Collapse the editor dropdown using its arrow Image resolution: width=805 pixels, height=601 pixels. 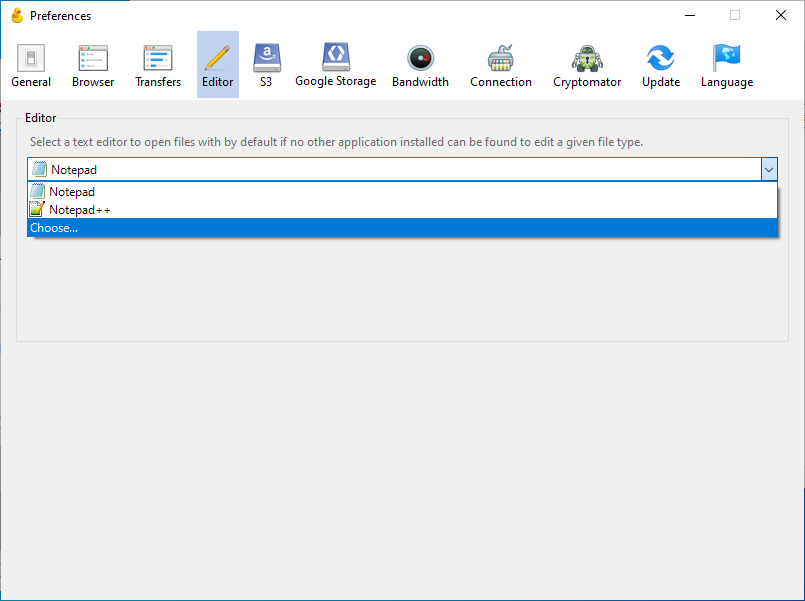pos(768,170)
